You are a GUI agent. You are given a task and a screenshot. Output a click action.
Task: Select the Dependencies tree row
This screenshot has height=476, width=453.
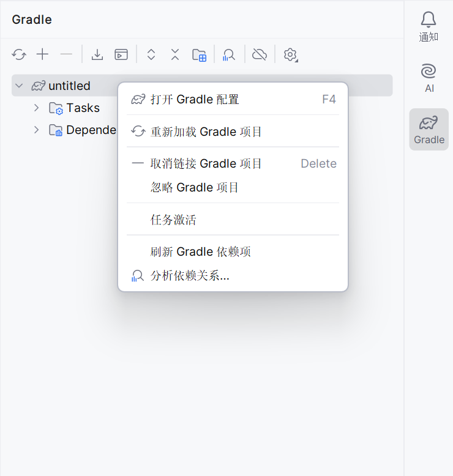click(65, 130)
